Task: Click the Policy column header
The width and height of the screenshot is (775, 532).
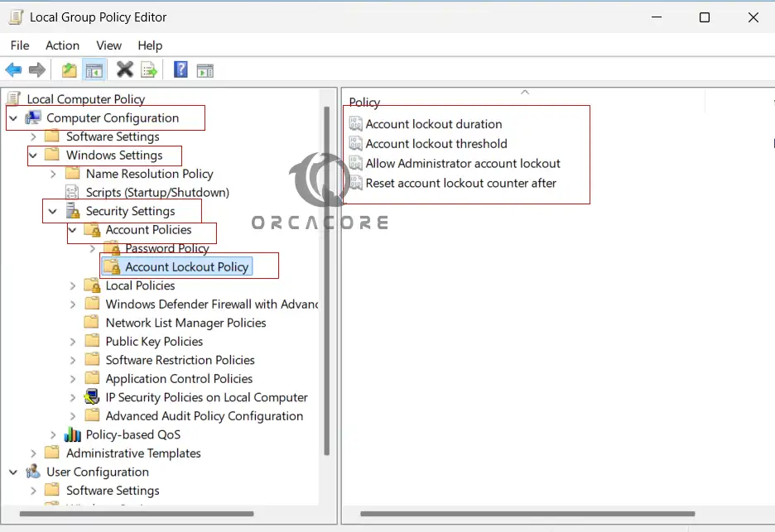Action: 364,103
